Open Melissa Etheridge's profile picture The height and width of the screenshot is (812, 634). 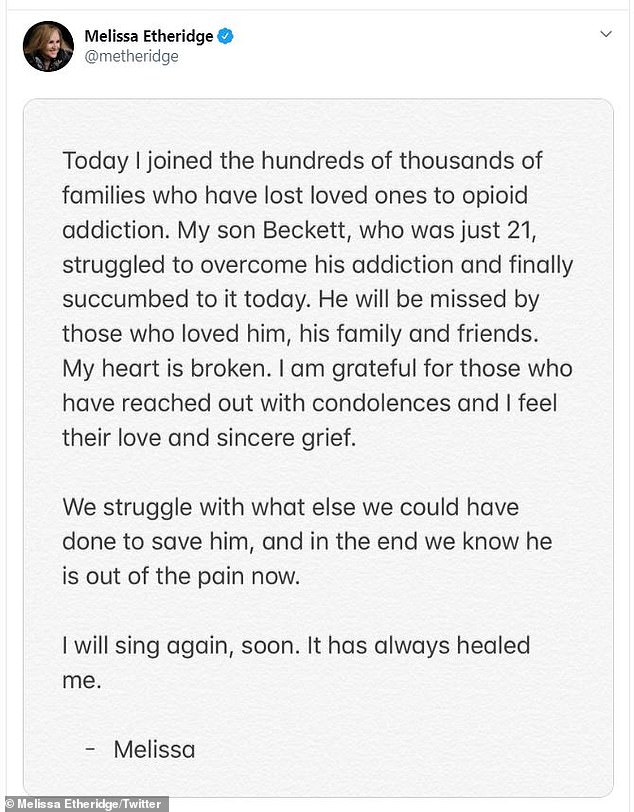click(47, 47)
